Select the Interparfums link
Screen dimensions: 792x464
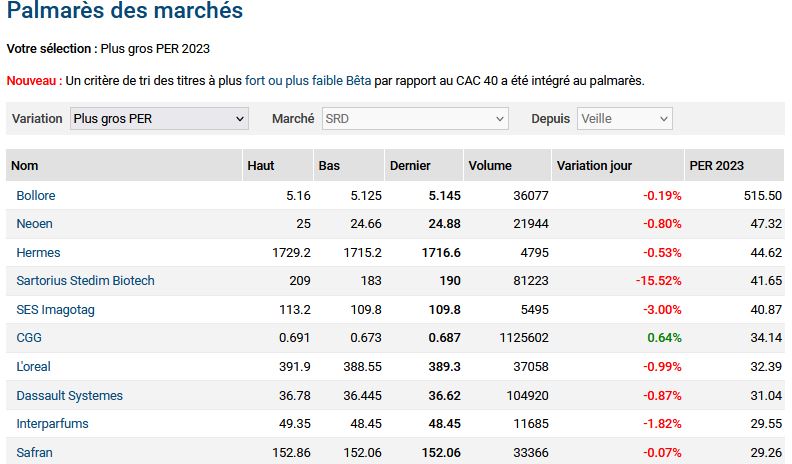coord(53,424)
